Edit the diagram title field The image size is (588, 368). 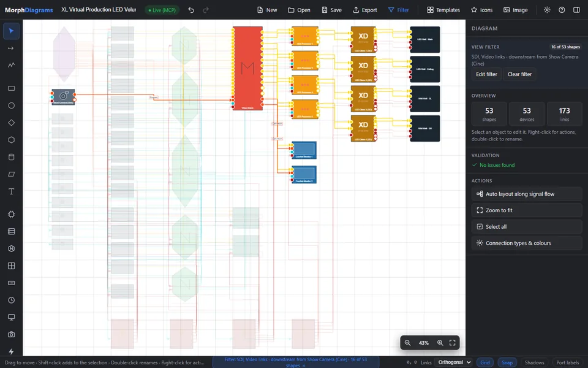(99, 10)
